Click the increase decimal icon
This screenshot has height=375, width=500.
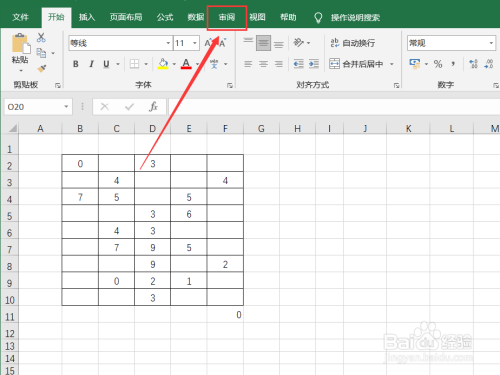point(473,64)
